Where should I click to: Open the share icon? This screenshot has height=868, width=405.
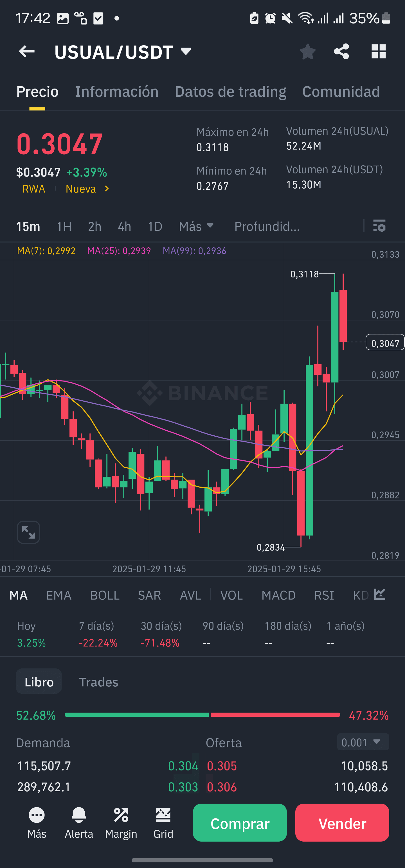click(341, 51)
